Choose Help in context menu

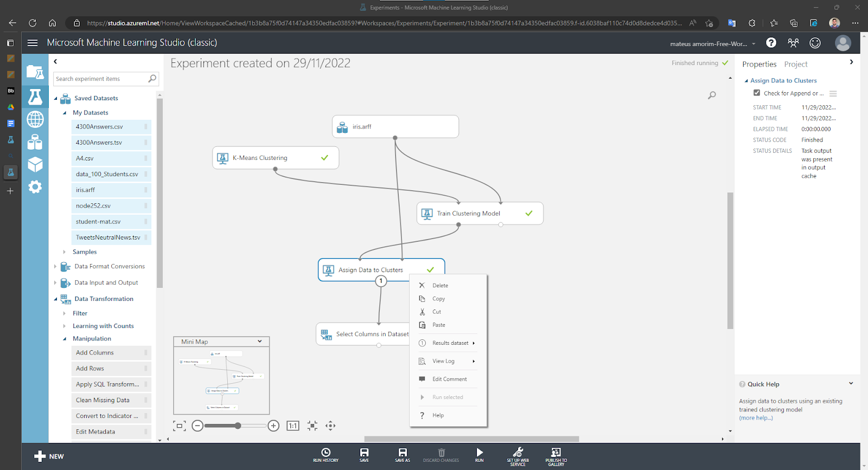tap(448, 415)
